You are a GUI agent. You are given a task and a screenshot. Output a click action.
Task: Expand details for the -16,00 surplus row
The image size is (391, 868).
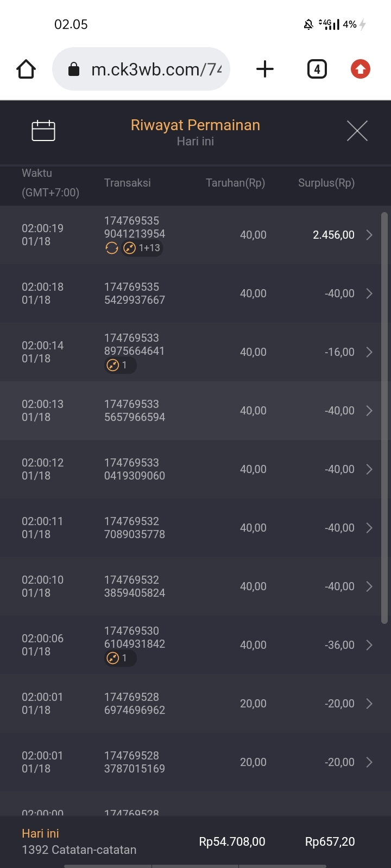click(x=369, y=352)
